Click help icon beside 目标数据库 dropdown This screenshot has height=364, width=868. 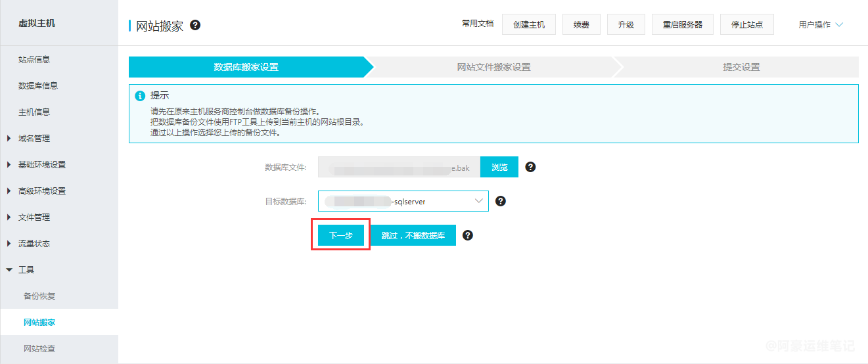tap(500, 201)
